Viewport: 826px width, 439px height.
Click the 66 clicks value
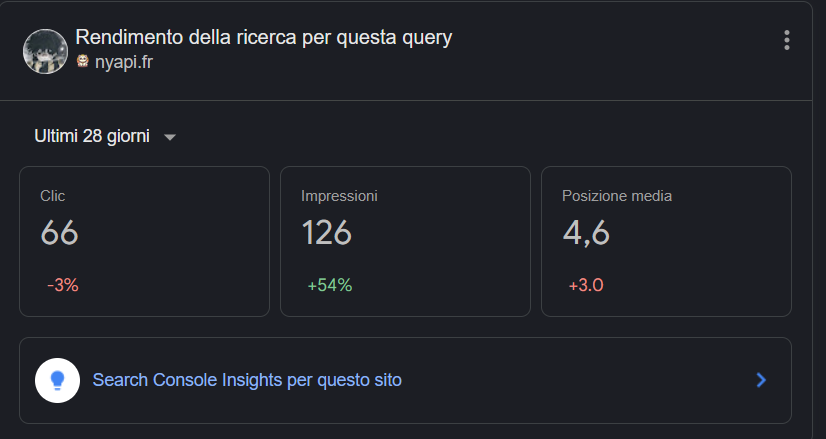(x=59, y=233)
